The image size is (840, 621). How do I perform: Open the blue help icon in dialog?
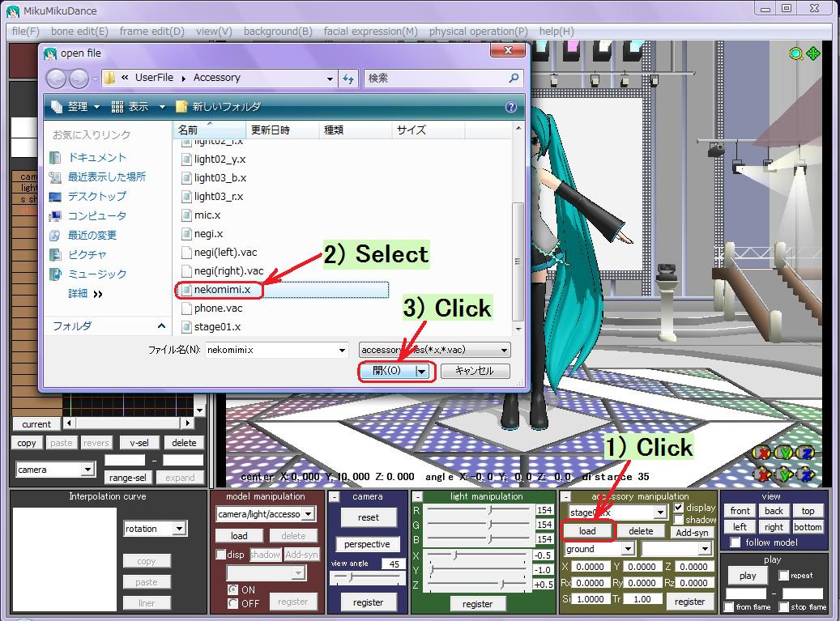[511, 107]
